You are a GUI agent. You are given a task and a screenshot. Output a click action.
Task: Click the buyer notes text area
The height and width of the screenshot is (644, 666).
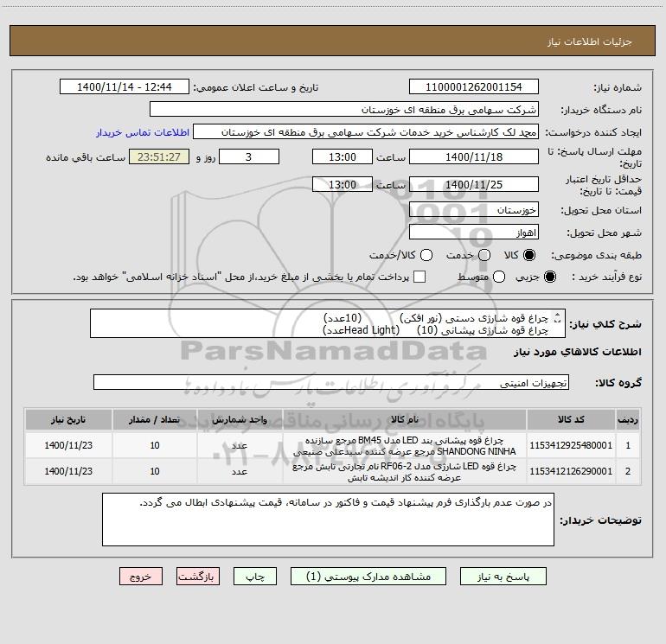click(328, 520)
